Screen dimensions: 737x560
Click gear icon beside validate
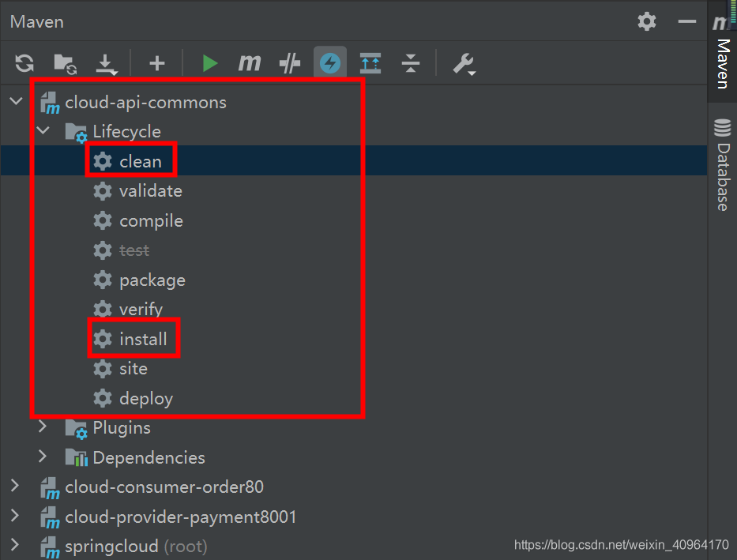103,191
